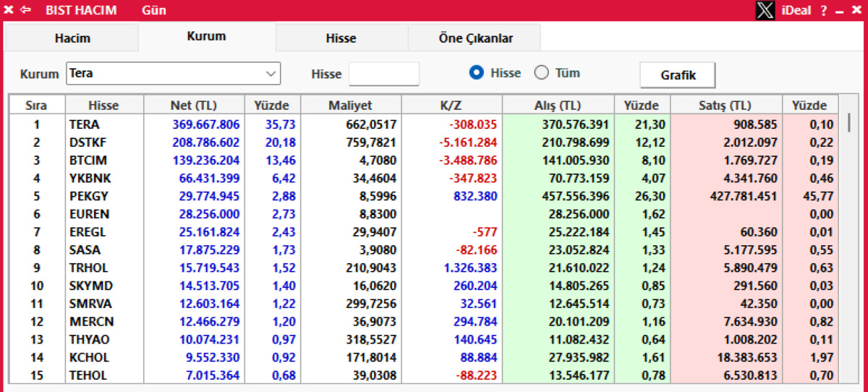Click the Alış value 28.256.000
Screen dimensions: 868x392
[579, 214]
